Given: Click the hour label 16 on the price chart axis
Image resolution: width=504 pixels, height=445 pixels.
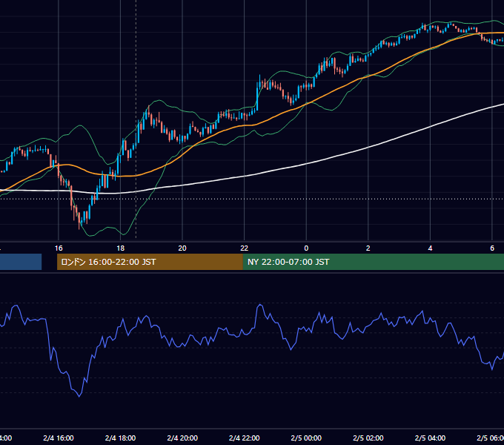Looking at the screenshot, I should [59, 248].
